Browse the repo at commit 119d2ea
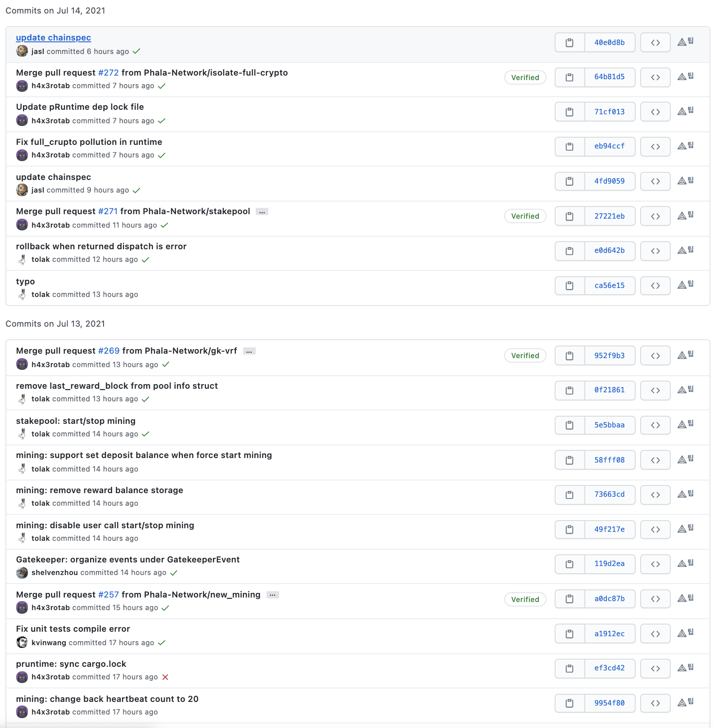Screen dimensions: 714x728 click(x=655, y=564)
